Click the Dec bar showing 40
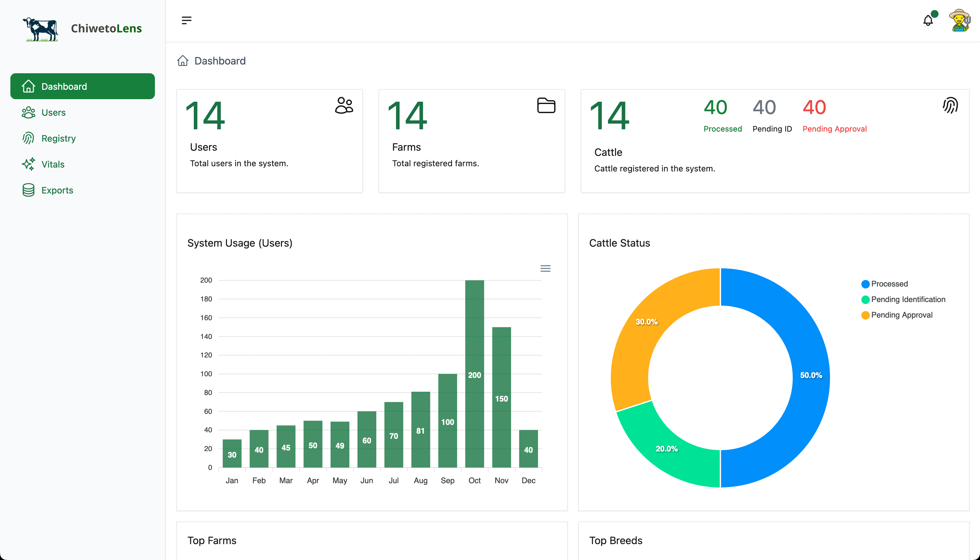 click(x=529, y=449)
